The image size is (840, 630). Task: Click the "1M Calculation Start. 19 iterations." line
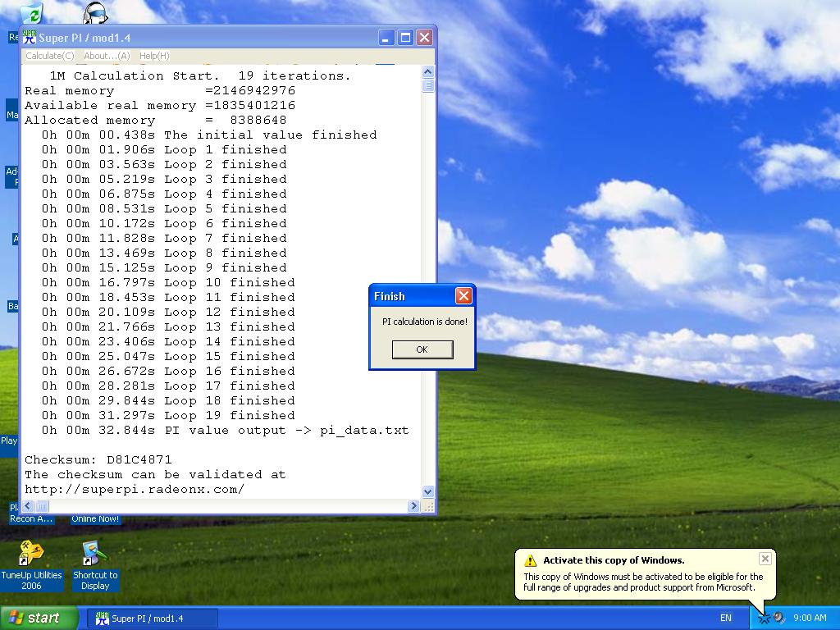[200, 76]
